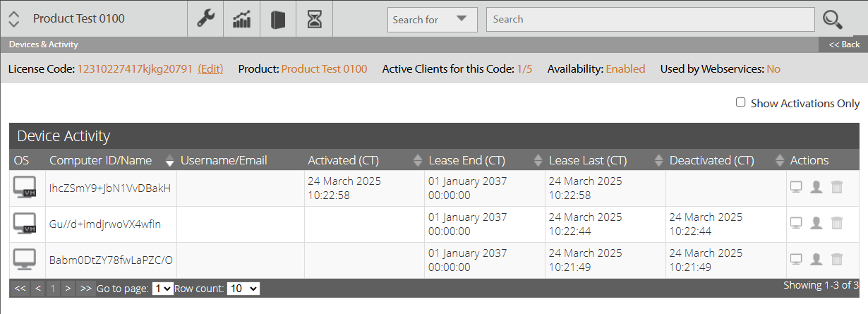Click the Product Test 0100 header title

[x=79, y=18]
